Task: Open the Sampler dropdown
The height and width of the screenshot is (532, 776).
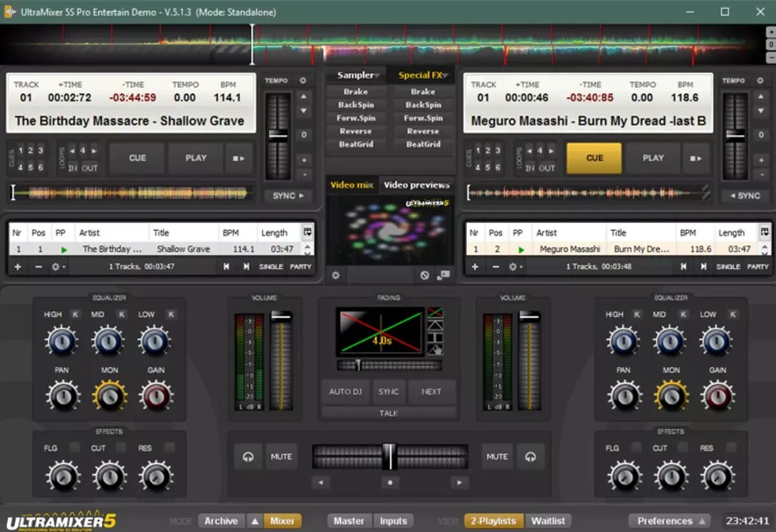Action: click(x=357, y=75)
